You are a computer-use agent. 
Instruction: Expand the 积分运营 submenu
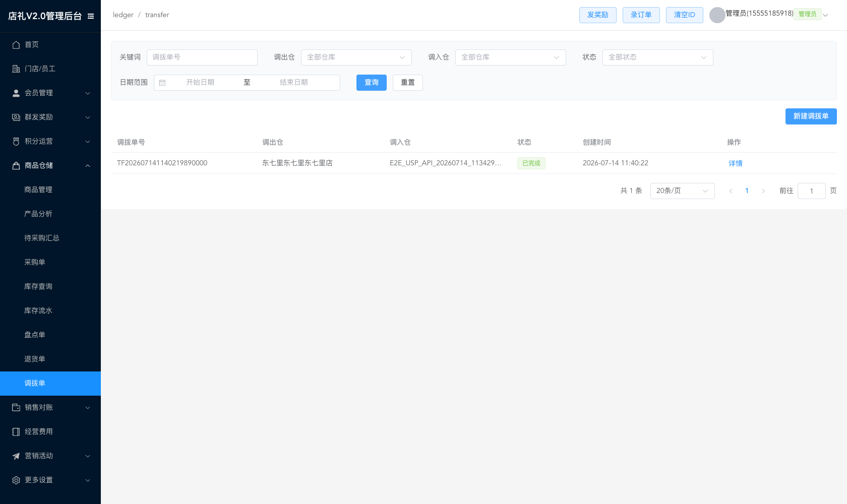(x=50, y=141)
